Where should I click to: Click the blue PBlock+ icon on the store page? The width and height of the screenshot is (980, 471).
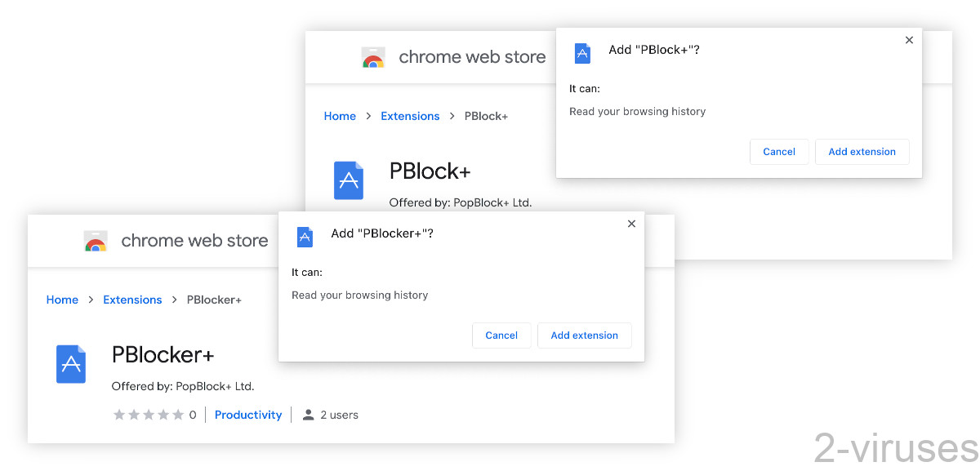(x=349, y=180)
